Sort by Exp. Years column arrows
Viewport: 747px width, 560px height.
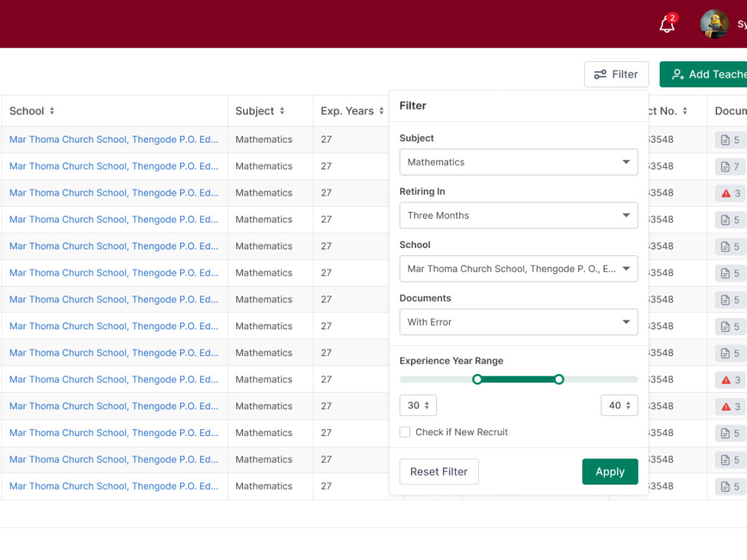click(381, 111)
